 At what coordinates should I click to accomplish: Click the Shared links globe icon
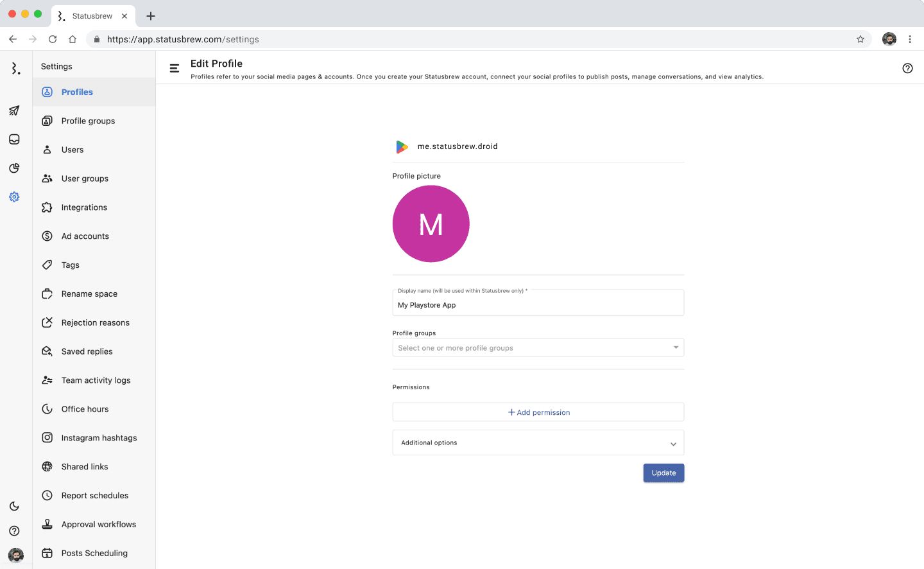[47, 467]
